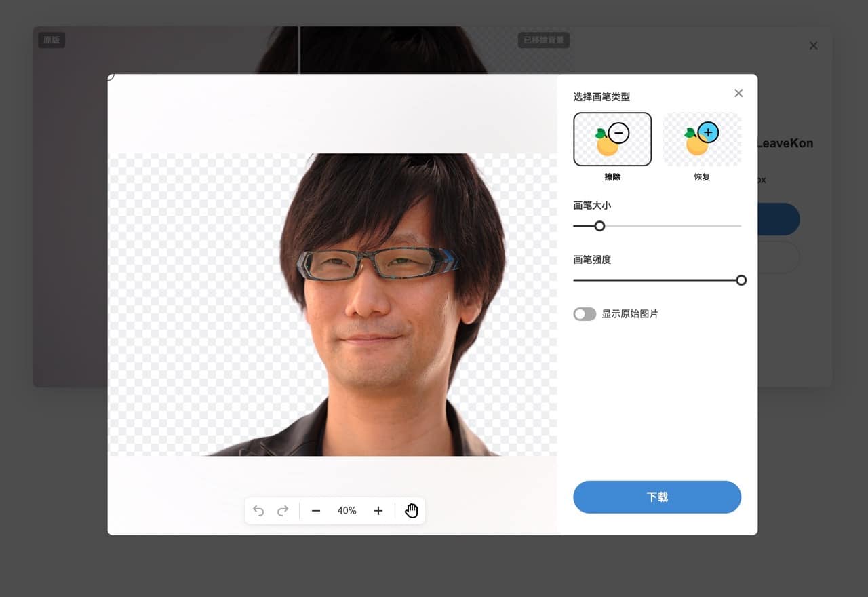
Task: Select the 恢复 restore brush type
Action: pyautogui.click(x=702, y=139)
